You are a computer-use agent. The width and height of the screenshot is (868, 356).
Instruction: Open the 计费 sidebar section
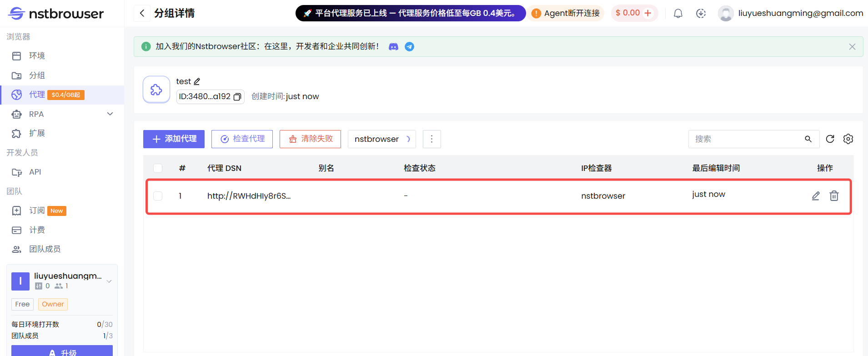tap(62, 230)
